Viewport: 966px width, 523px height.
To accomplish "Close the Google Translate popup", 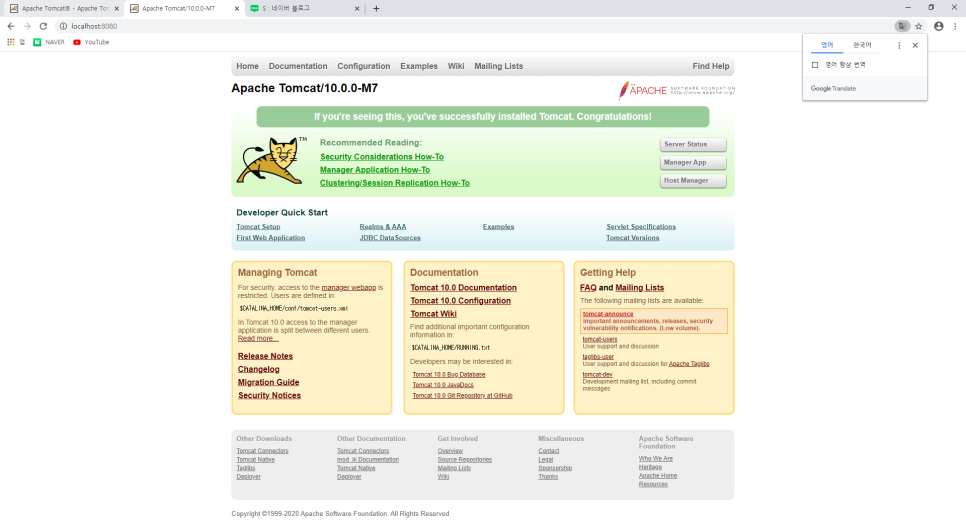I will point(915,45).
